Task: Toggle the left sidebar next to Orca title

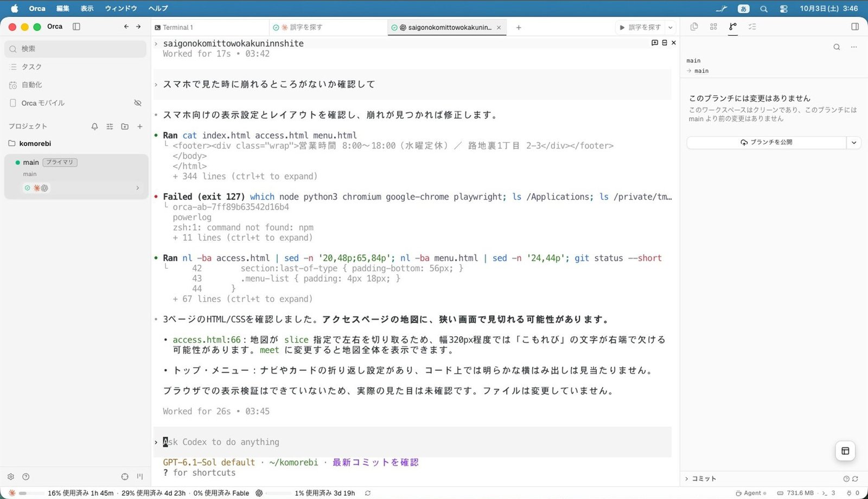Action: [x=76, y=27]
